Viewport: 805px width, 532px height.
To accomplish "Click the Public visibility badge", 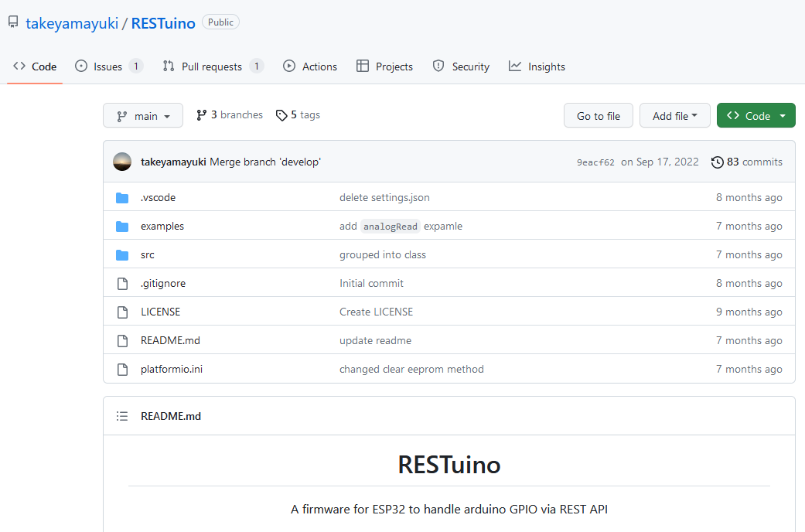I will coord(220,22).
